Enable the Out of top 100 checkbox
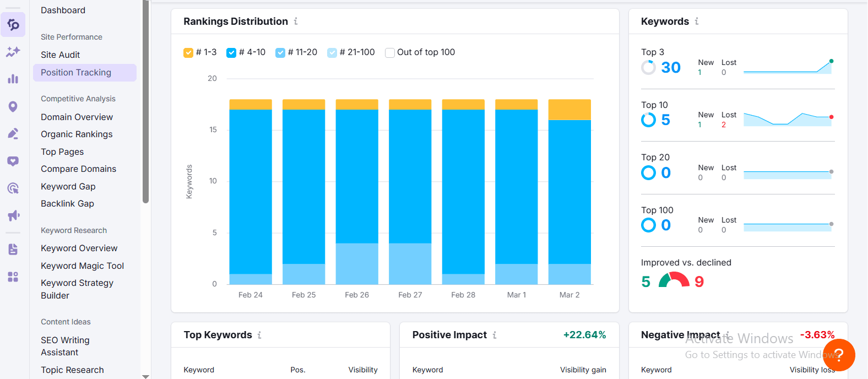 pos(390,53)
